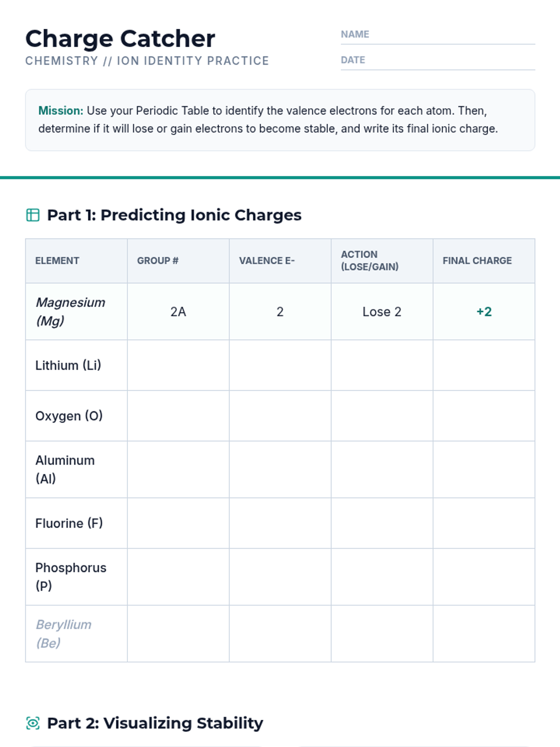Click Oxygen's Valence E- cell
560x747 pixels.
(280, 416)
